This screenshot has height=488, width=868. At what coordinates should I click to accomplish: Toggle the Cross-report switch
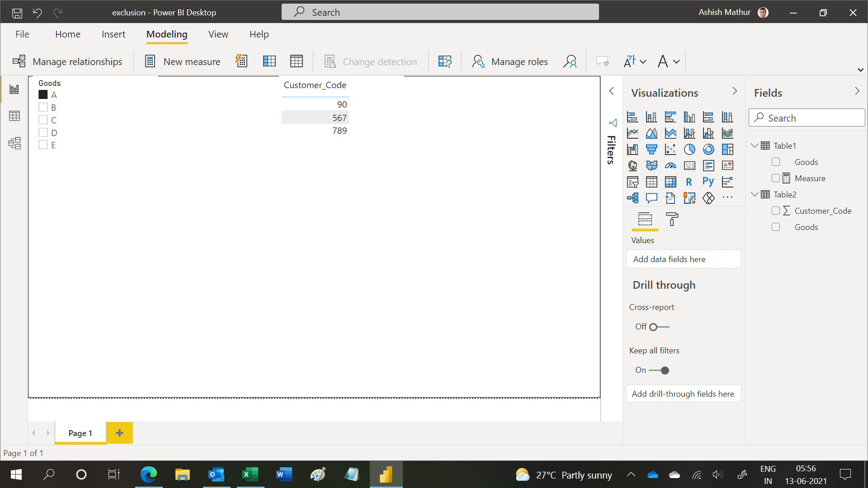click(659, 327)
